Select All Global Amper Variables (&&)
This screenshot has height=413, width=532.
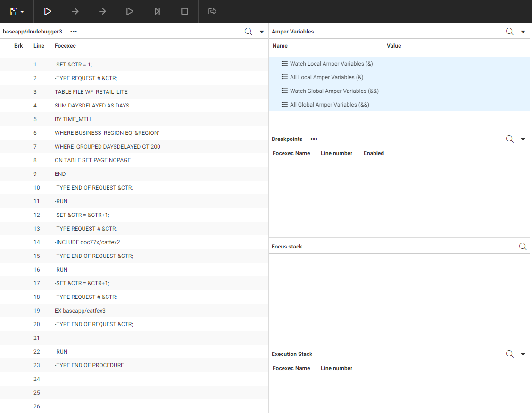(329, 105)
